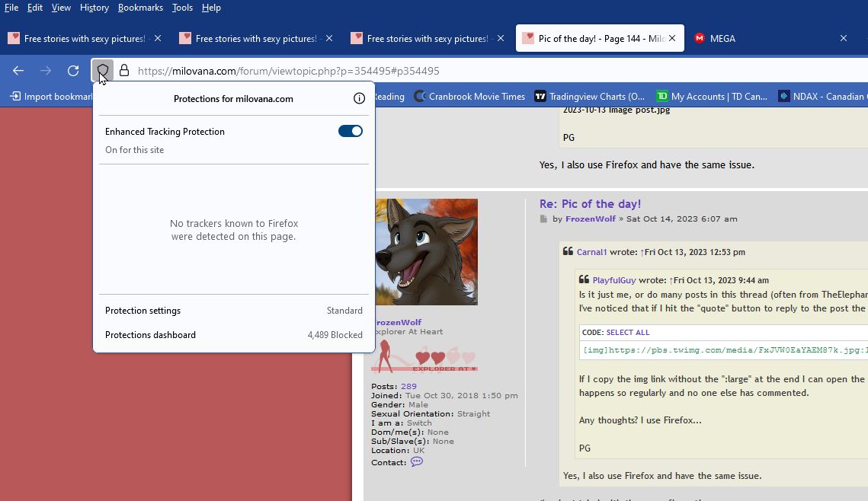This screenshot has height=501, width=868.
Task: Open Protections dashboard row
Action: [234, 335]
